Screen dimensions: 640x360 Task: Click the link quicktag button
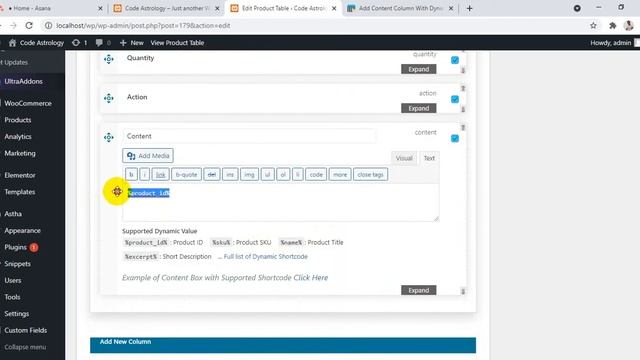pos(160,174)
